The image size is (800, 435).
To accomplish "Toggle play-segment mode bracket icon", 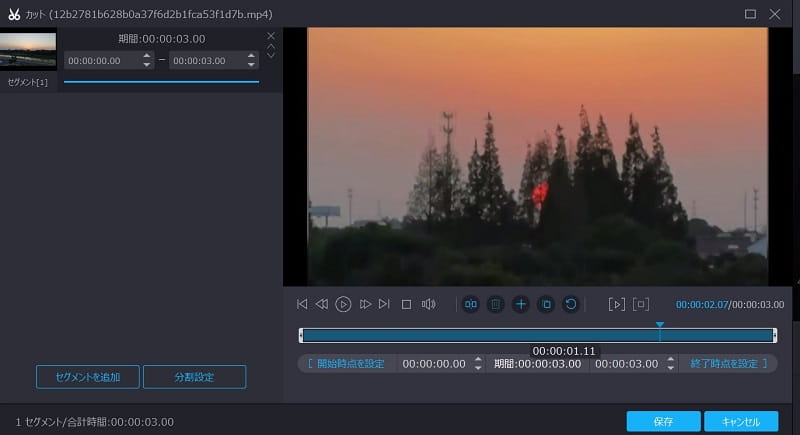I will coord(617,304).
